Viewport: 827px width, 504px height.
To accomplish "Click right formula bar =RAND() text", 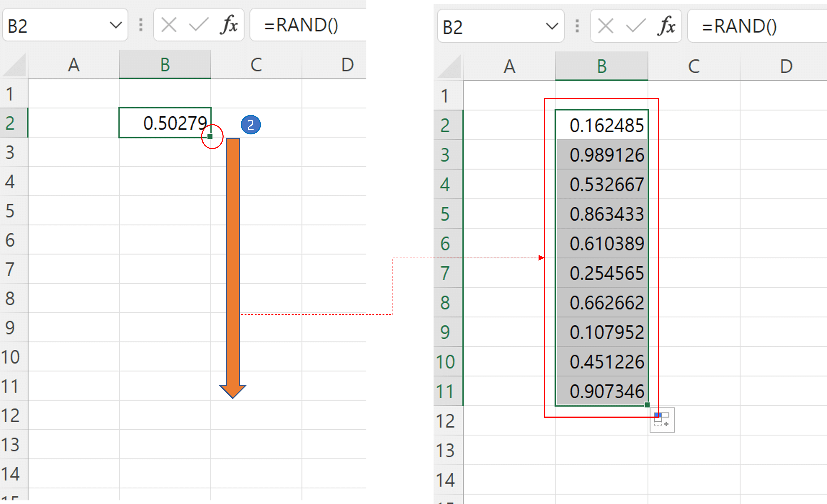I will (x=739, y=26).
